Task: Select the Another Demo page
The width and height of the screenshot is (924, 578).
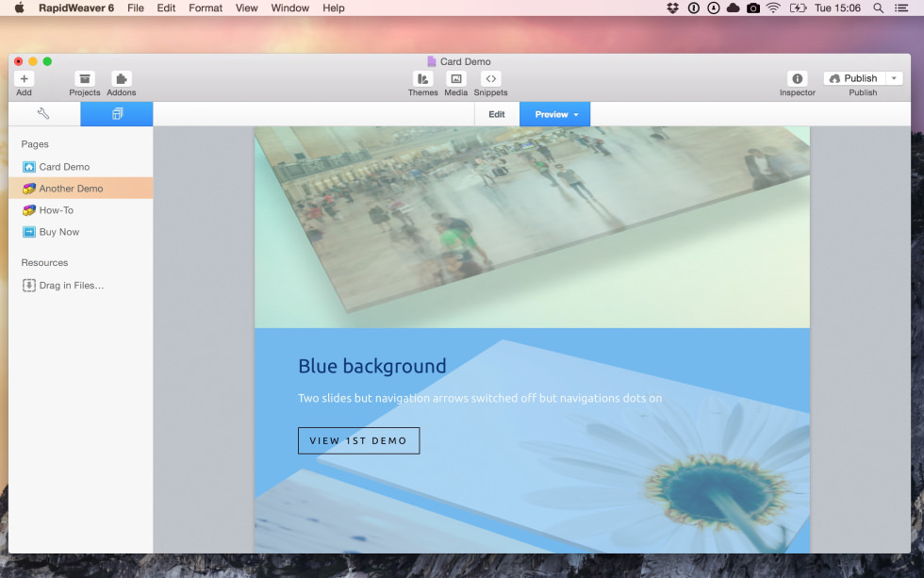Action: [x=81, y=189]
